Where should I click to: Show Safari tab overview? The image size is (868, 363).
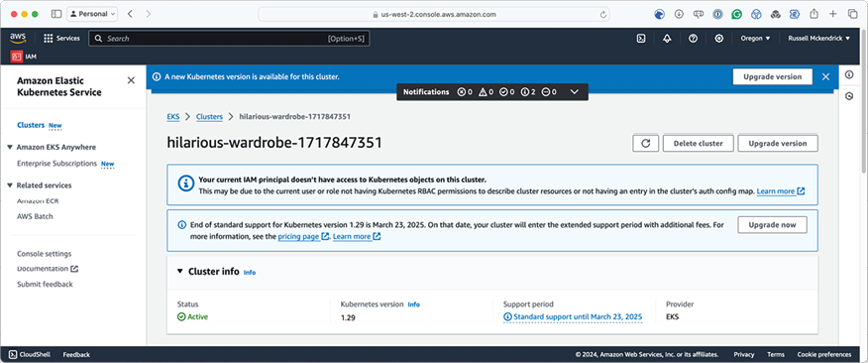852,14
